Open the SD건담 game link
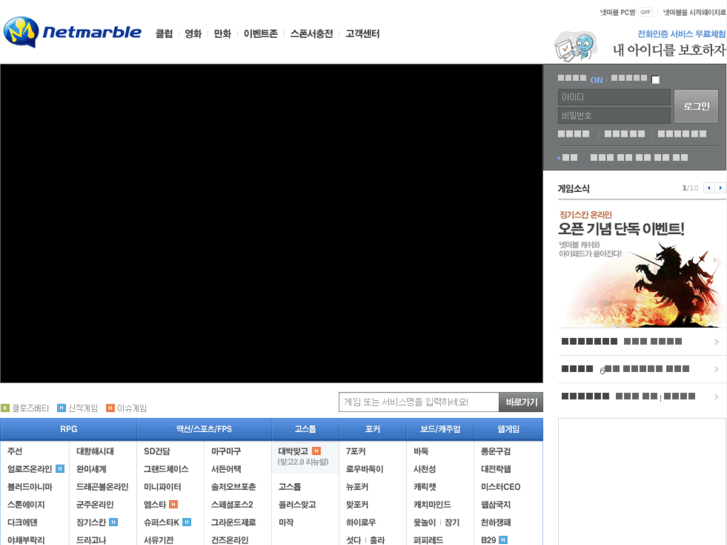Viewport: 727px width, 545px height. (x=157, y=451)
